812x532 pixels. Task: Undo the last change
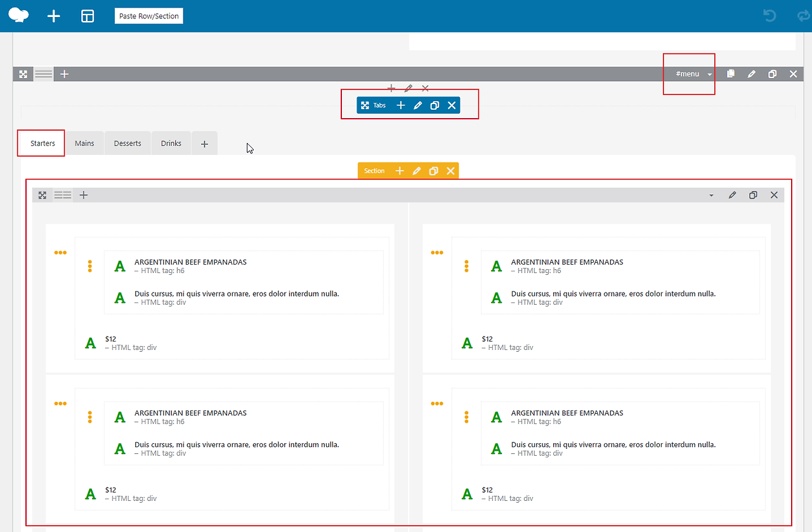[x=770, y=16]
